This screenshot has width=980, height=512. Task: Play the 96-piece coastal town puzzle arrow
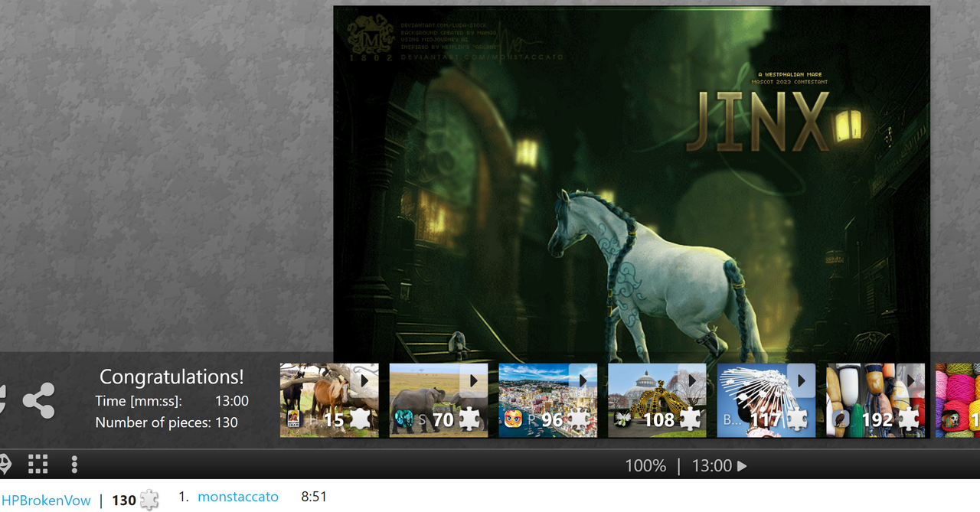tap(583, 380)
